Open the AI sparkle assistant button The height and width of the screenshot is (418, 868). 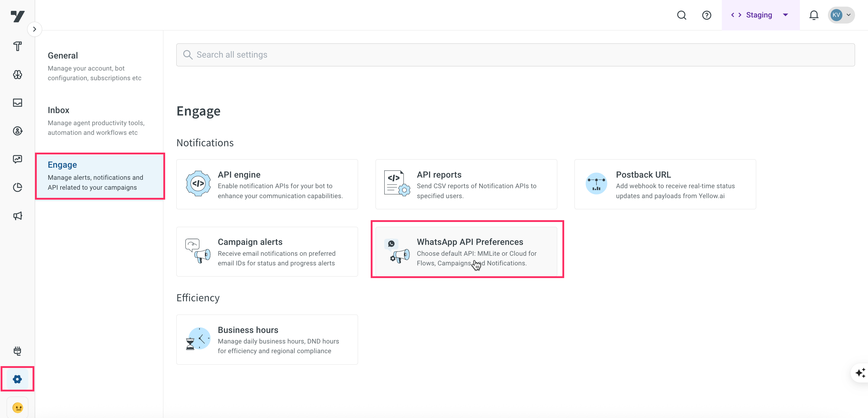point(860,373)
